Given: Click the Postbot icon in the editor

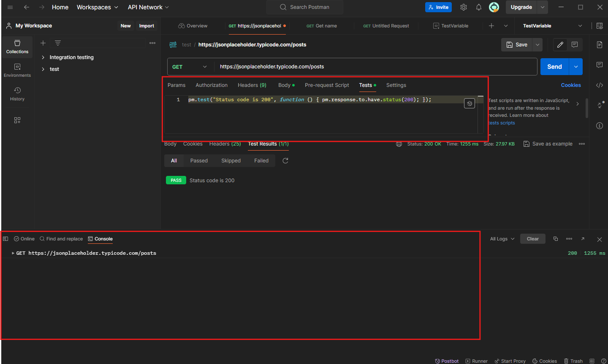Looking at the screenshot, I should pyautogui.click(x=470, y=103).
